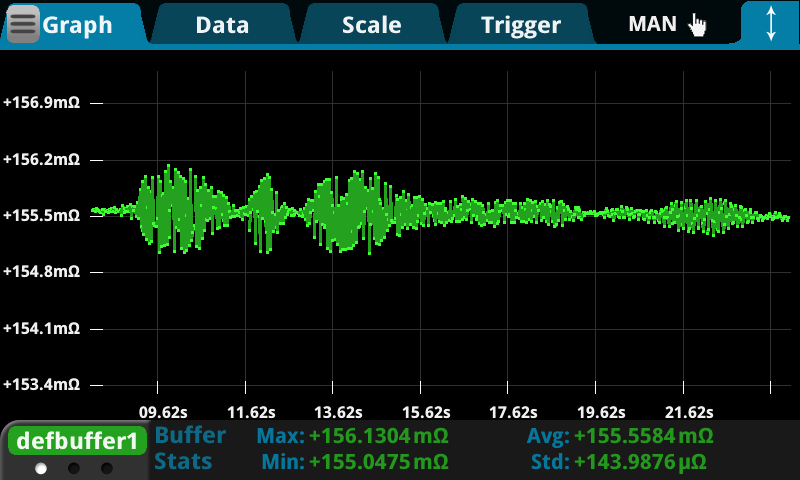
Task: Tap the hand icon beside MAN
Action: point(697,24)
